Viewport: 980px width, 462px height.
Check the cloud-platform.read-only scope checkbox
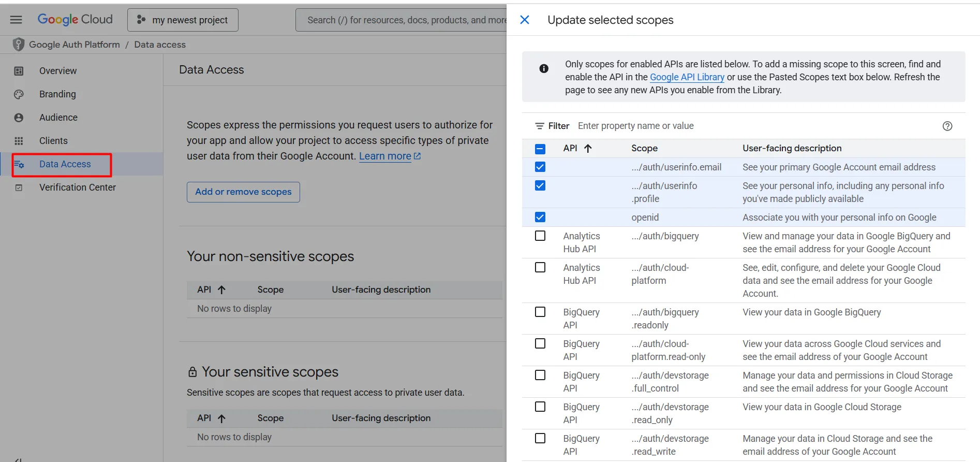(540, 343)
